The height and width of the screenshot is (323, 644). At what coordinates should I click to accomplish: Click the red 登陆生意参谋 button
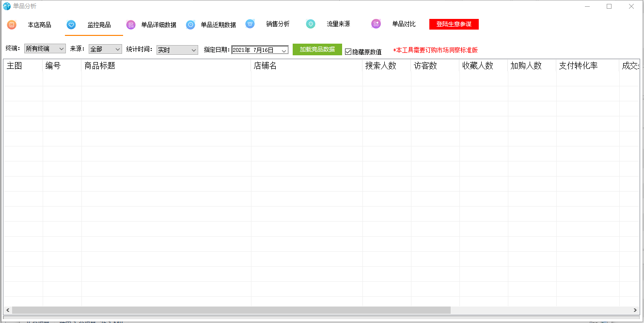pos(454,24)
